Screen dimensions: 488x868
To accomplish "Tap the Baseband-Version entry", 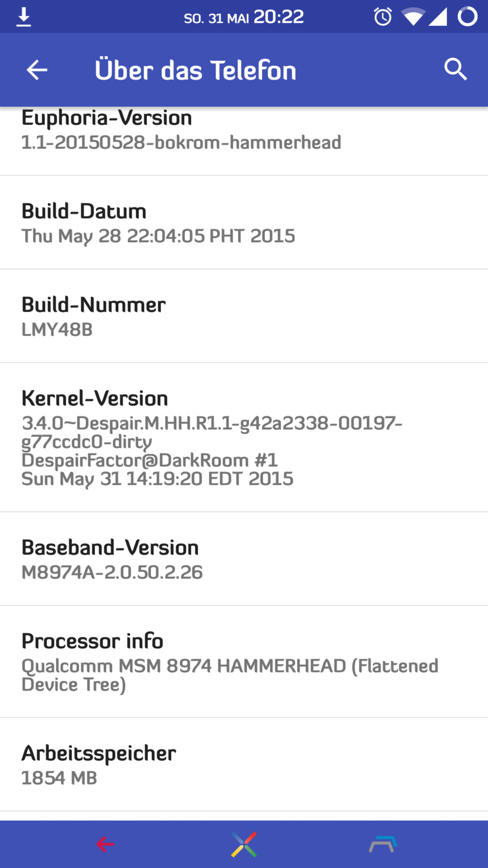I will [x=244, y=559].
